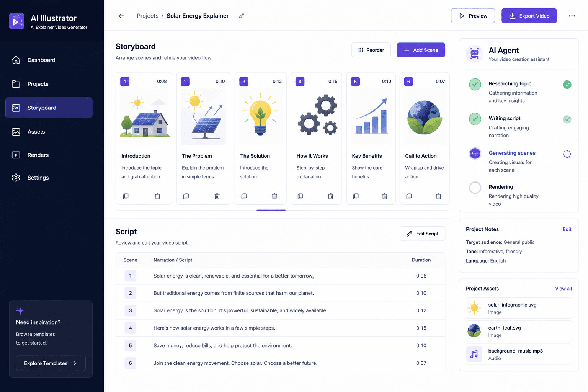Image resolution: width=588 pixels, height=392 pixels.
Task: Duplicate The Problem scene
Action: (186, 196)
